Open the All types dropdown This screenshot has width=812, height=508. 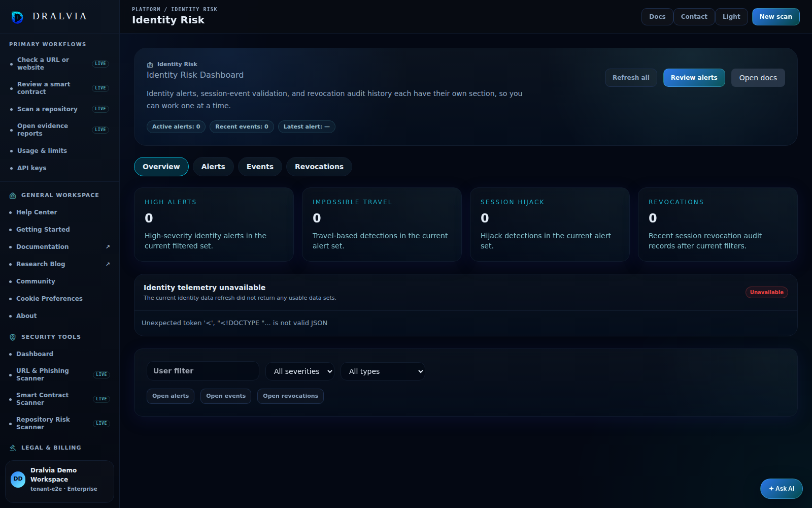(383, 371)
